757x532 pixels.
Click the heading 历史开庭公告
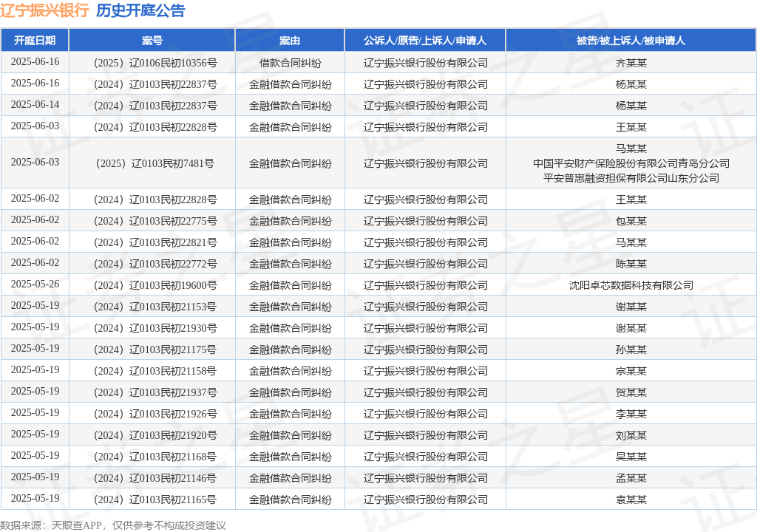tap(140, 10)
